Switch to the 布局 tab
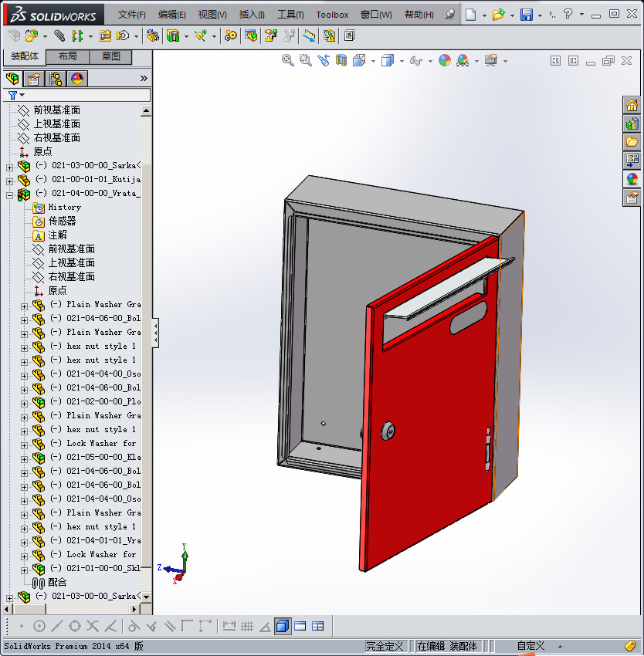This screenshot has height=656, width=644. click(67, 56)
